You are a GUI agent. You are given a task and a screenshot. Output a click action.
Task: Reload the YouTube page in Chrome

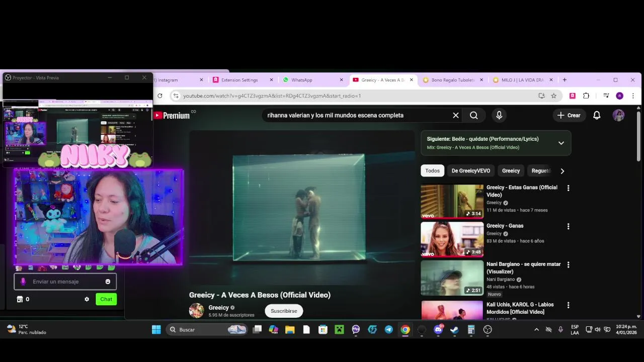tap(160, 96)
